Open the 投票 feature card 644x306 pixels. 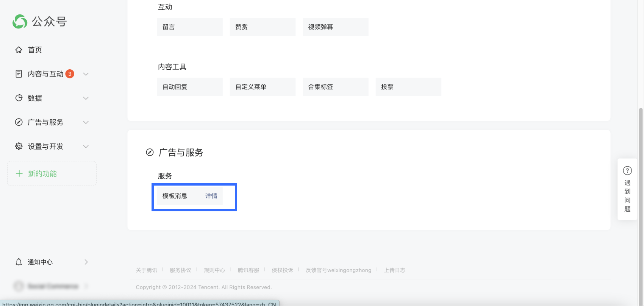click(408, 87)
